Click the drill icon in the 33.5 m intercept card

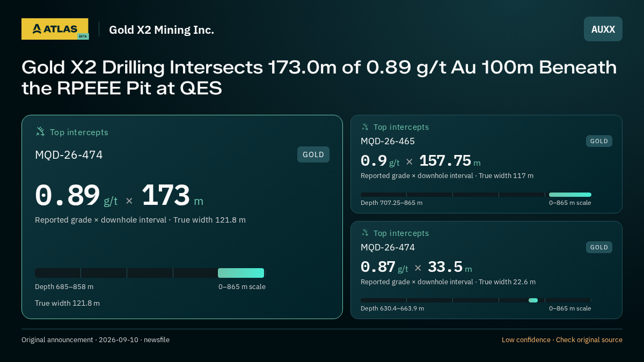click(x=365, y=233)
